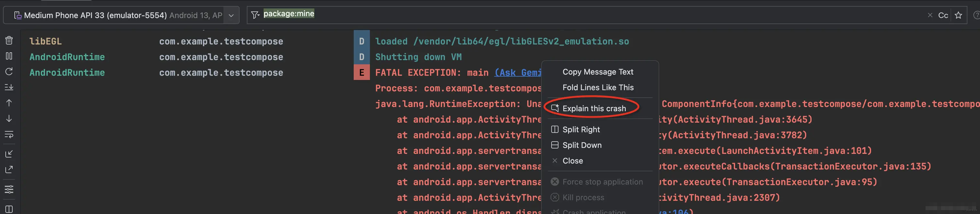Toggle Match Case (Cc) filter option

pyautogui.click(x=943, y=15)
